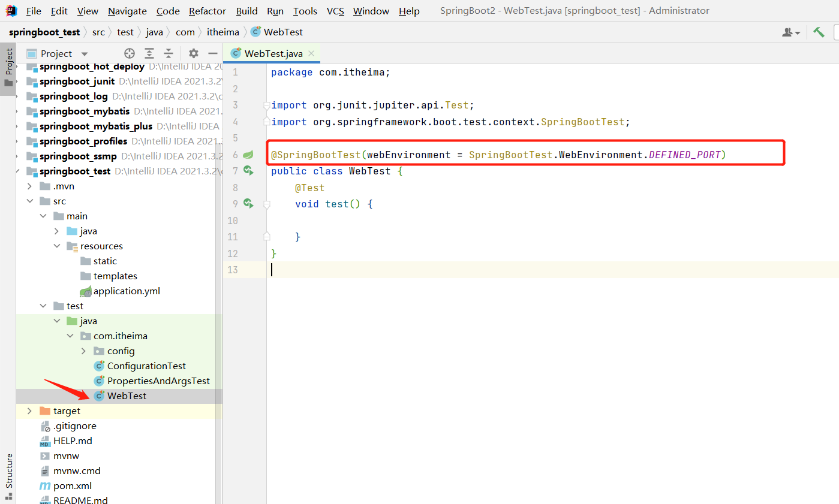This screenshot has height=504, width=839.
Task: Click Spring bean gutter icon on line 6
Action: 248,155
